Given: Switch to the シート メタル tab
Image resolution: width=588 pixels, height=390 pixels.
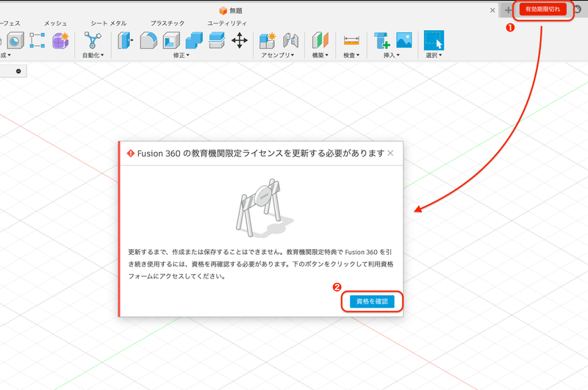Looking at the screenshot, I should pyautogui.click(x=108, y=24).
